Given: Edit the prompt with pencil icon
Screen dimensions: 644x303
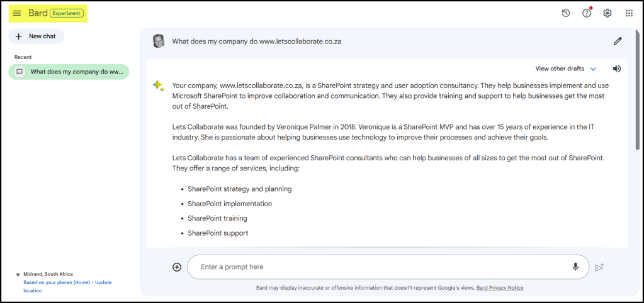Looking at the screenshot, I should click(x=618, y=41).
